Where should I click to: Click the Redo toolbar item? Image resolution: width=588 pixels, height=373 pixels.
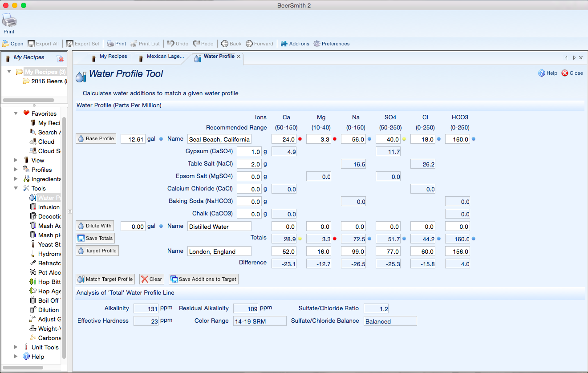pyautogui.click(x=203, y=44)
